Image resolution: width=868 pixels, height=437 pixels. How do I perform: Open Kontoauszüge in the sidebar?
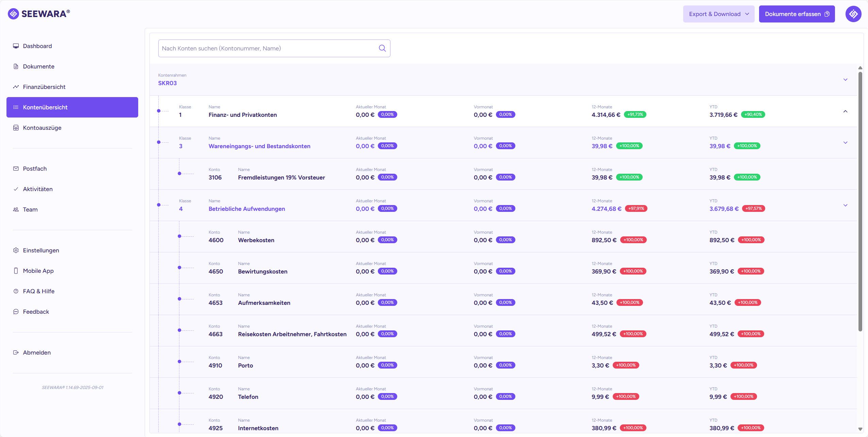pyautogui.click(x=42, y=128)
